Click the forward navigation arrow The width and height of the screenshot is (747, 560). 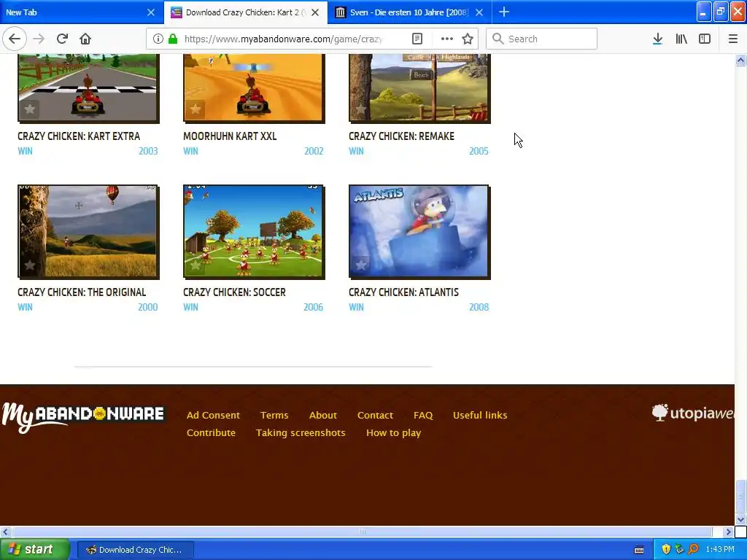(x=39, y=39)
